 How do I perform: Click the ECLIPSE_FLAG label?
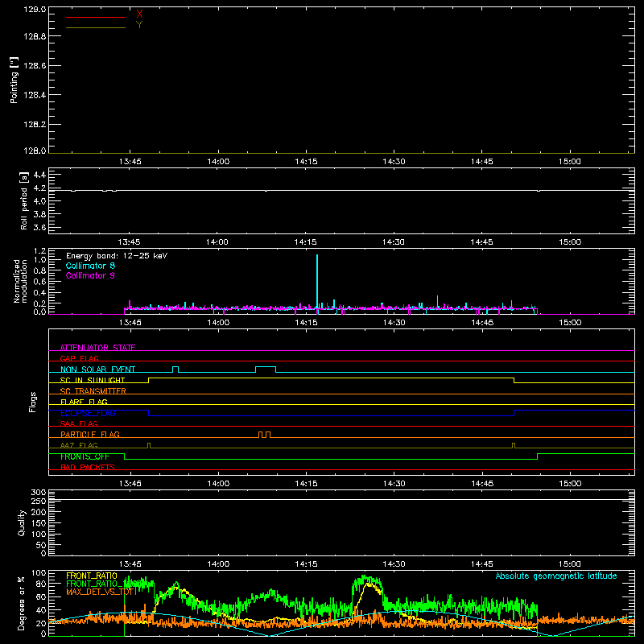click(88, 413)
